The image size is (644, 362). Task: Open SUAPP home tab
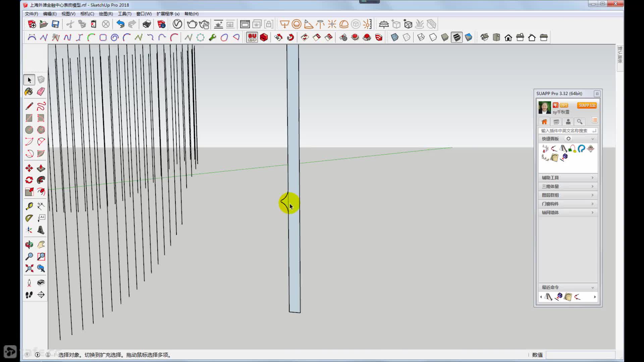544,122
